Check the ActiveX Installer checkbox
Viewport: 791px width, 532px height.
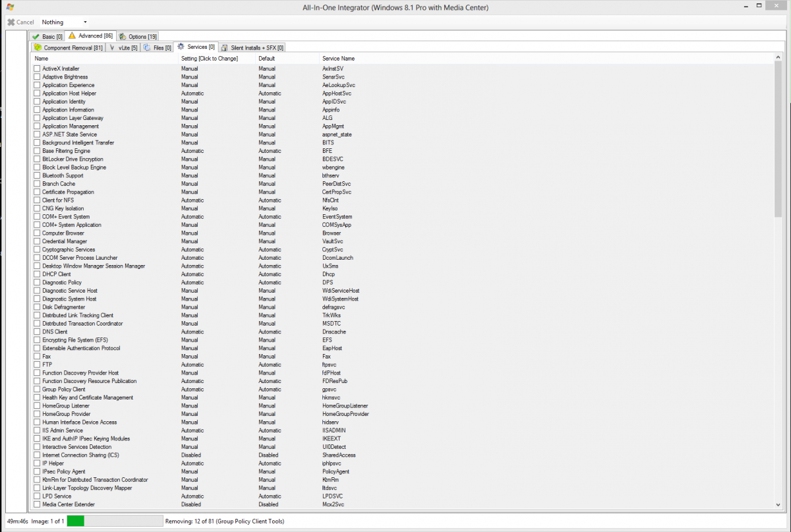37,69
